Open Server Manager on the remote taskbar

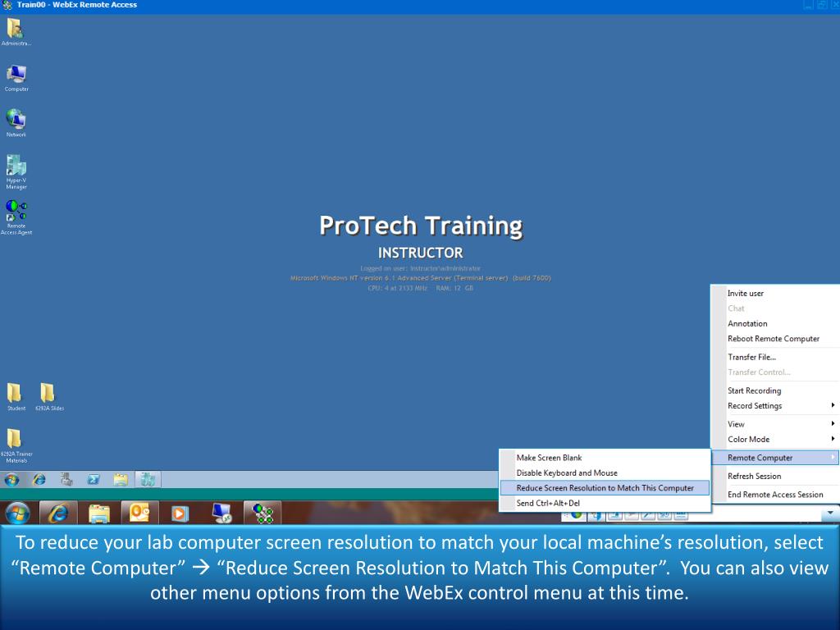(x=66, y=479)
